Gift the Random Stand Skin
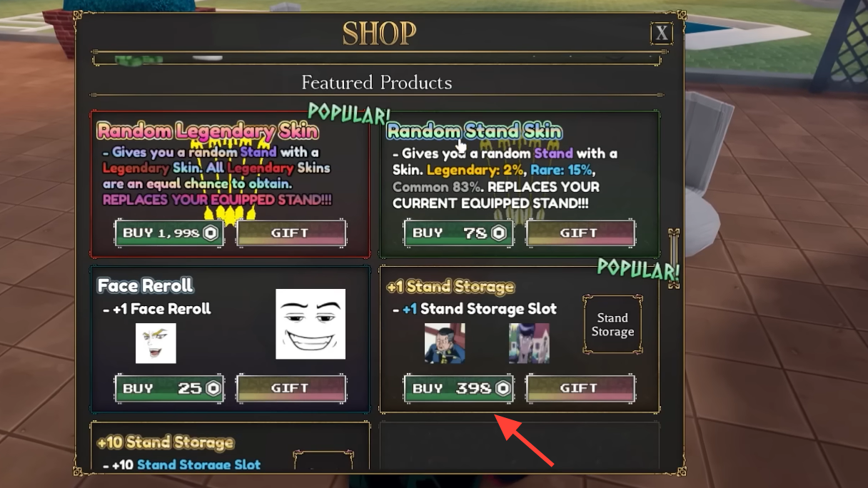Viewport: 868px width, 488px height. (580, 233)
